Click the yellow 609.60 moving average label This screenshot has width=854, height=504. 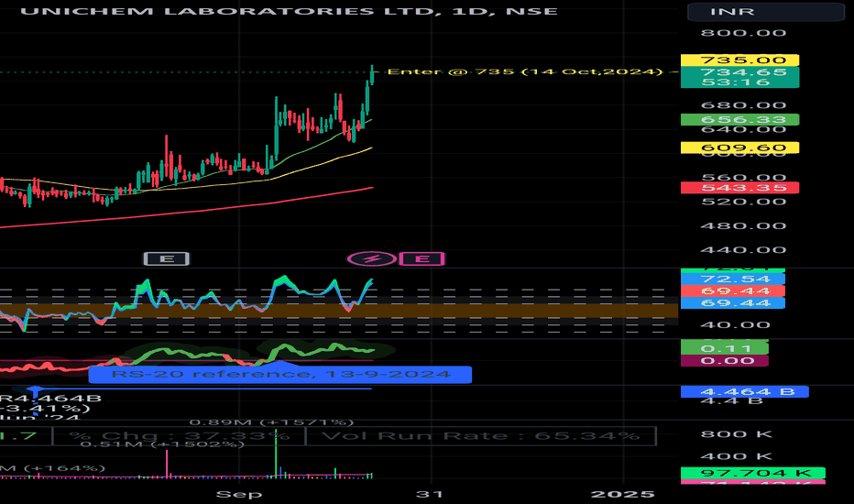(x=739, y=148)
